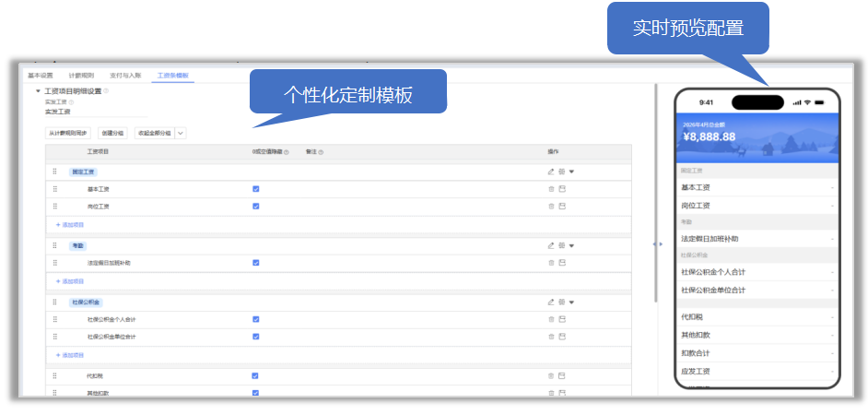This screenshot has height=415, width=868.
Task: Click the save icon on 岗位工资 row
Action: [562, 206]
